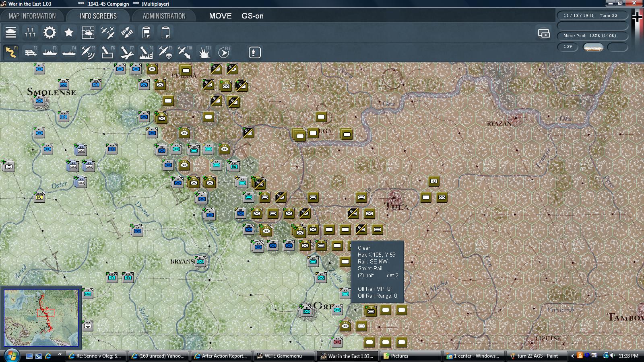This screenshot has height=362, width=644.
Task: Open the Victory screen star icon
Action: pyautogui.click(x=68, y=32)
